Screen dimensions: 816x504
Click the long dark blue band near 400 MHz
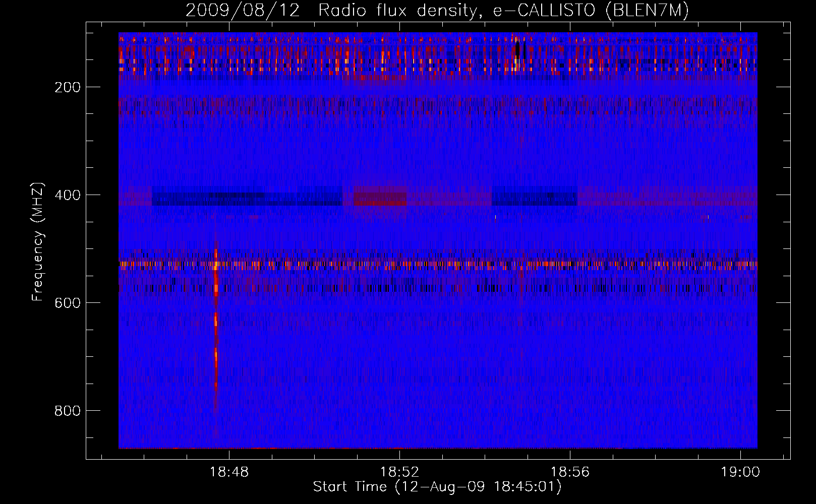tap(247, 197)
